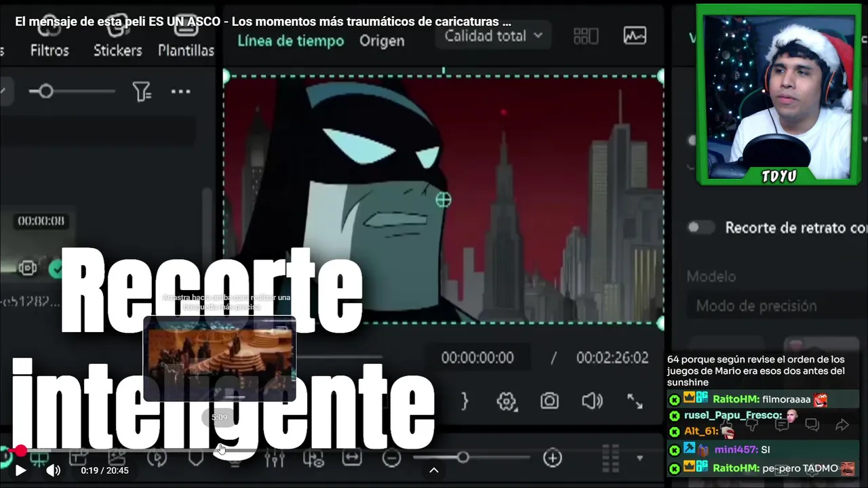
Task: Click the 00:00:00:00 current timecode field
Action: click(477, 358)
